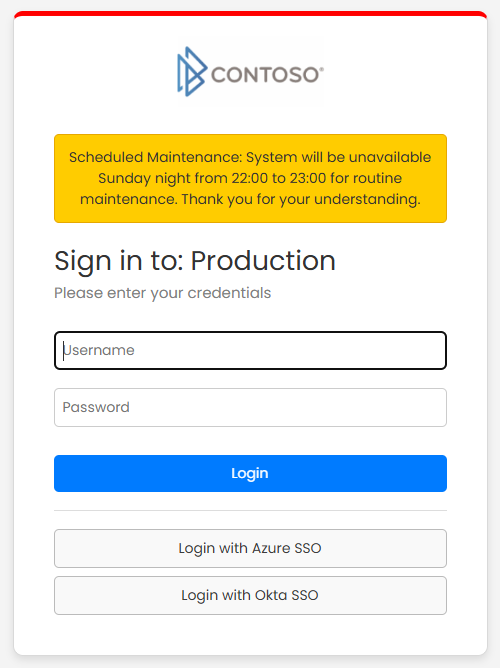500x668 pixels.
Task: Click 'Thank you for your understanding' line
Action: [301, 199]
